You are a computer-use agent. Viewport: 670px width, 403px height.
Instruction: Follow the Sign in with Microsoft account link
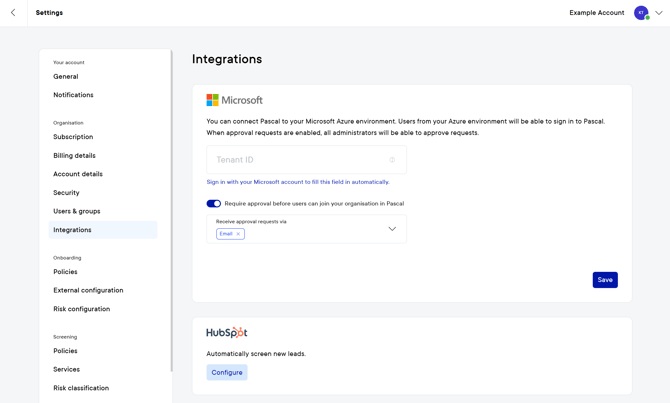(x=298, y=182)
